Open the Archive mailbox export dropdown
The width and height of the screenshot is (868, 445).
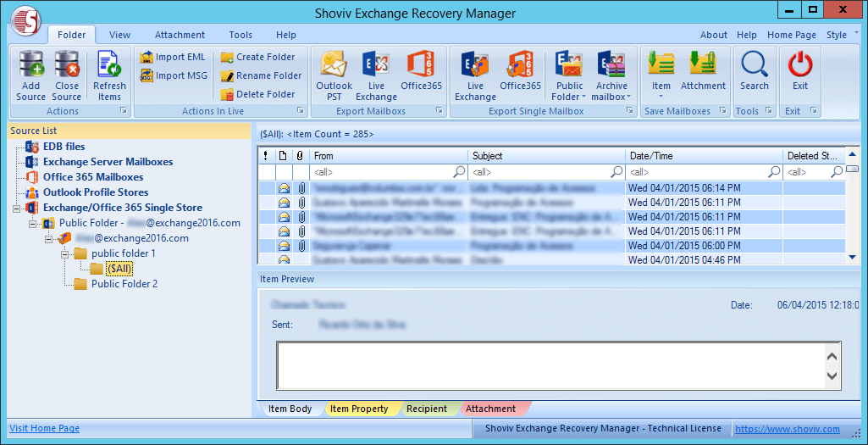[x=611, y=76]
